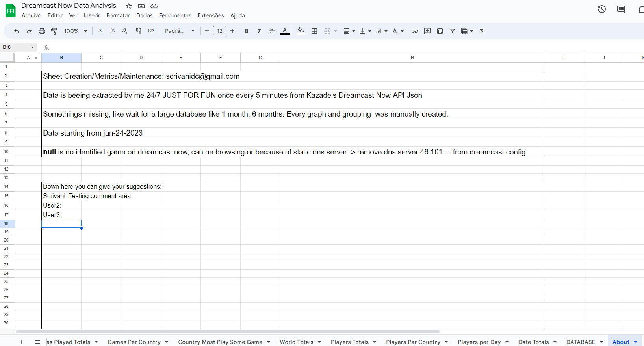This screenshot has height=346, width=644.
Task: Insert a comment with the toolbar icon
Action: click(x=427, y=31)
